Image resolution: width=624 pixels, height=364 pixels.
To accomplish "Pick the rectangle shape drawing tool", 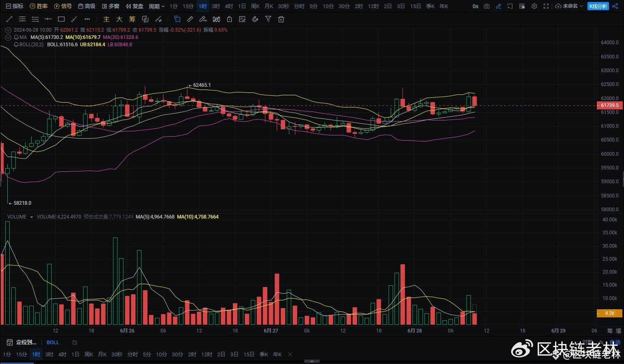I will pyautogui.click(x=61, y=19).
